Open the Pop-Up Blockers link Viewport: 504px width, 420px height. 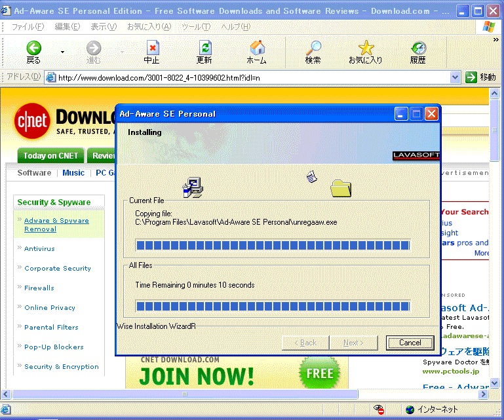pos(54,347)
